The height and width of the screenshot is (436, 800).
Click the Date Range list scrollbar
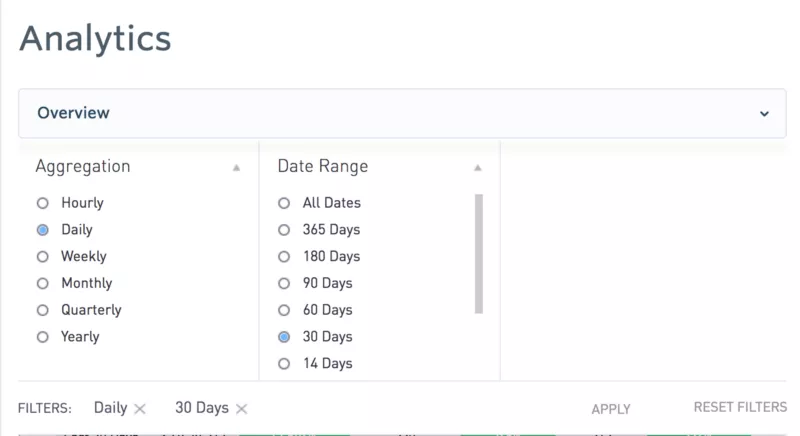[479, 253]
